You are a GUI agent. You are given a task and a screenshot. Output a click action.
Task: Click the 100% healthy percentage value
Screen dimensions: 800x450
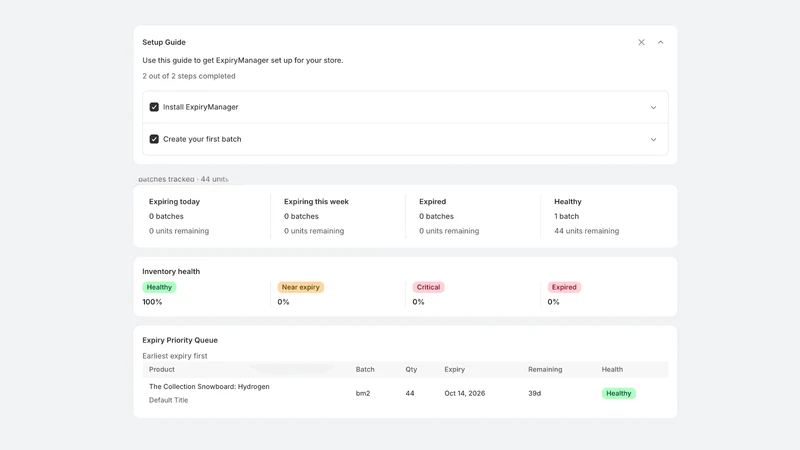click(x=152, y=302)
